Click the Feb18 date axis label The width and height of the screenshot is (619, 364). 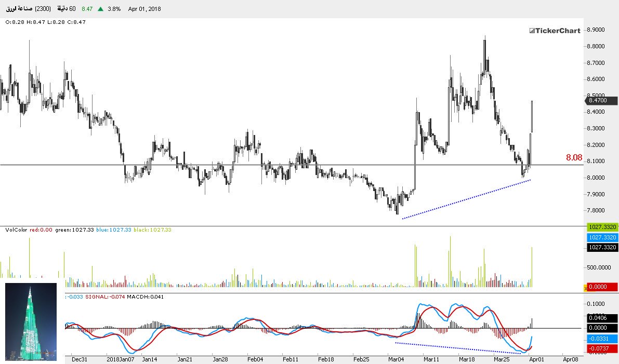(x=326, y=359)
